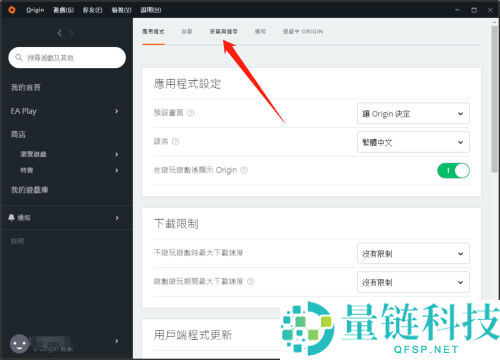Toggle 在遊玩遊戲後顯示 Origin switch

[x=453, y=170]
